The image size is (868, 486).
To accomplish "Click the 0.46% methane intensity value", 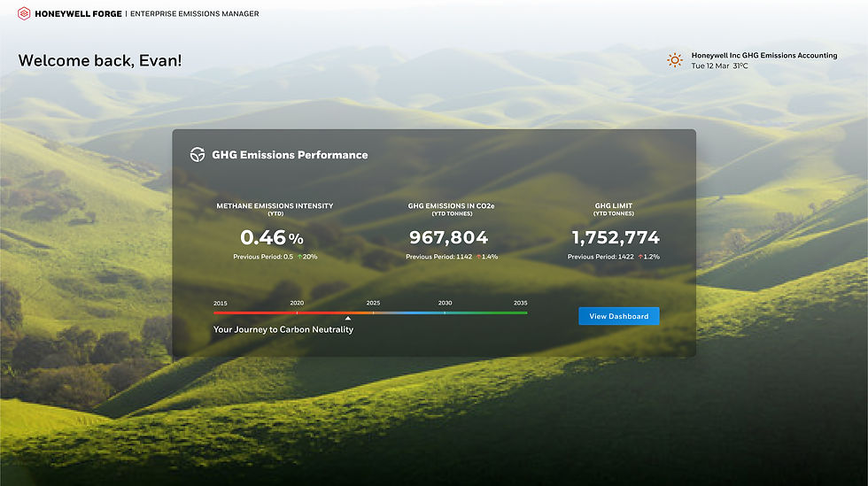I will pos(272,237).
